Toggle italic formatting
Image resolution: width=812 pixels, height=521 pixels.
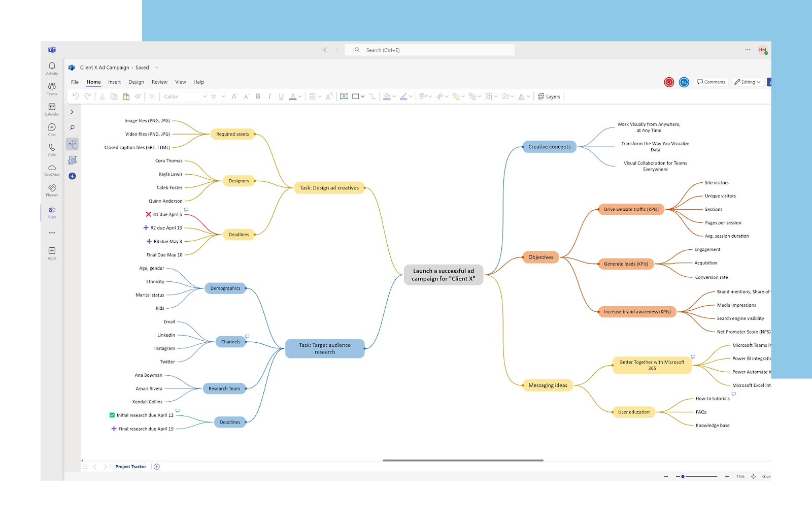click(269, 96)
